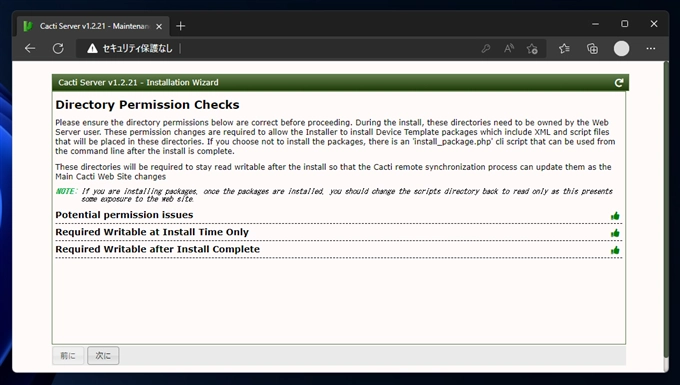
Task: Click the 前に (Previous) button
Action: [68, 356]
